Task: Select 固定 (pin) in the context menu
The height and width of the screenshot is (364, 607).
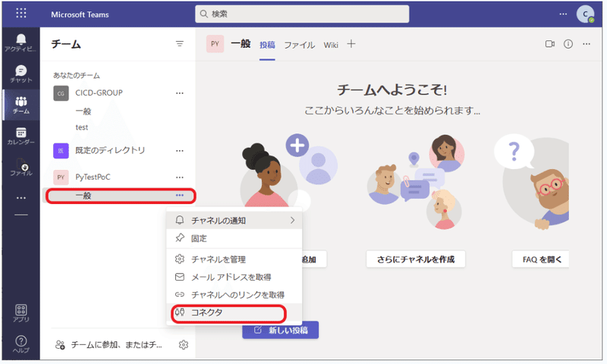Action: pos(234,238)
